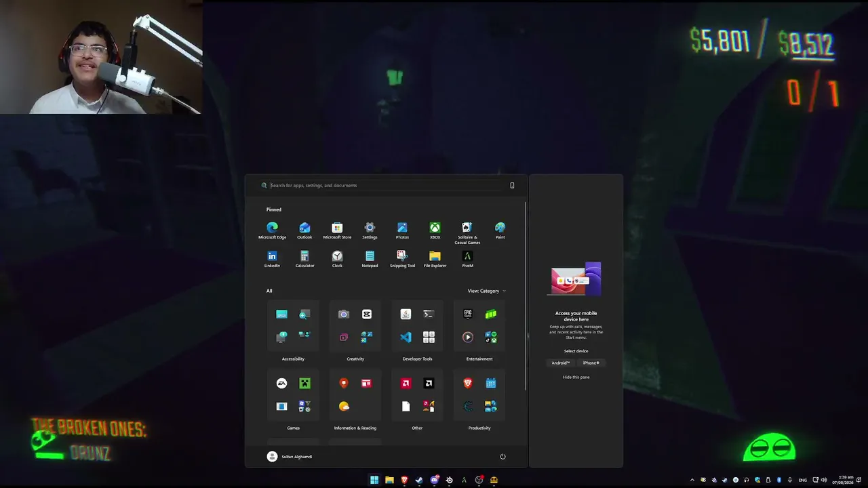The image size is (868, 488).
Task: Open the Other category label
Action: click(417, 428)
